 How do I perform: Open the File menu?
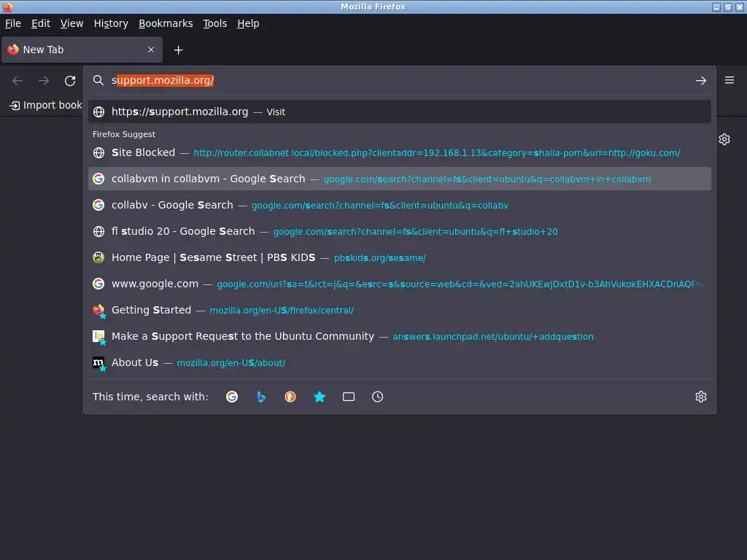point(13,23)
